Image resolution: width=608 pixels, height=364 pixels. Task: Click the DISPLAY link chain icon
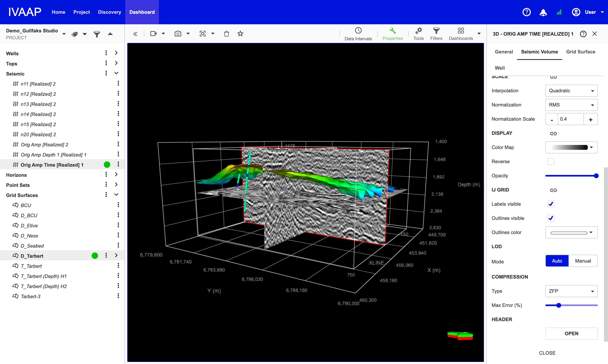tap(553, 133)
